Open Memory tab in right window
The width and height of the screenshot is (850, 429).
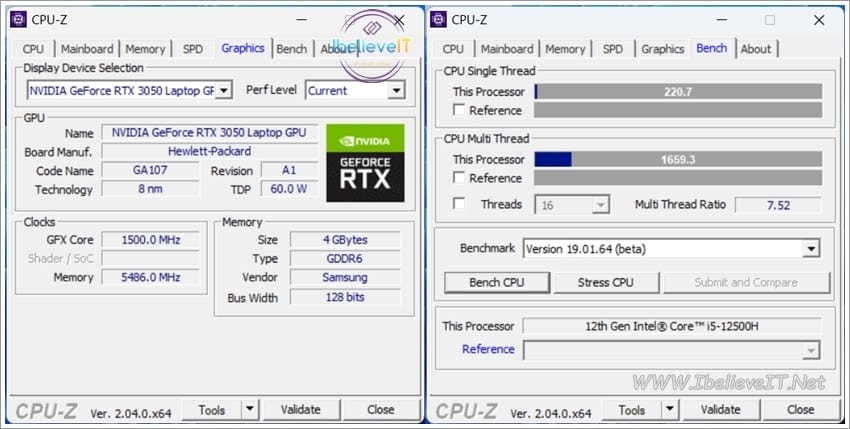click(565, 49)
